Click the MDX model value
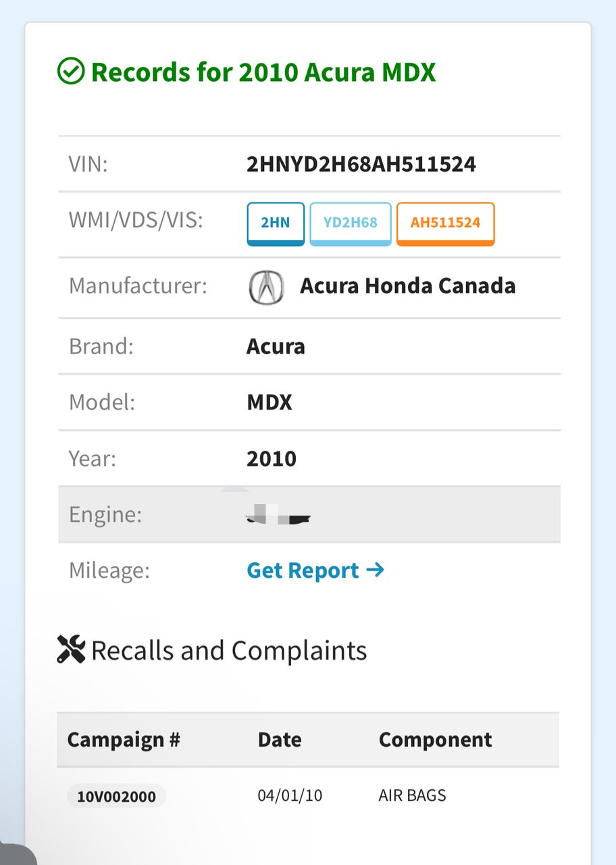 tap(269, 403)
